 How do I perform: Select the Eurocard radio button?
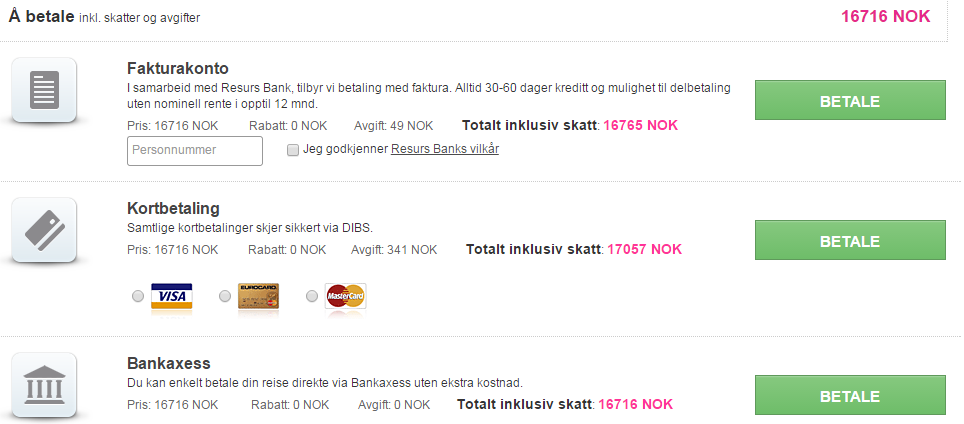pyautogui.click(x=225, y=296)
